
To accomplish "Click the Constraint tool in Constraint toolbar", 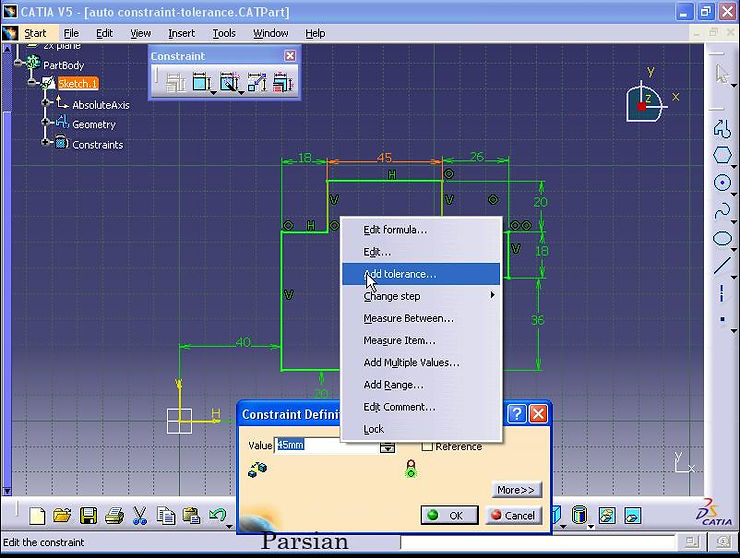I will (x=201, y=83).
